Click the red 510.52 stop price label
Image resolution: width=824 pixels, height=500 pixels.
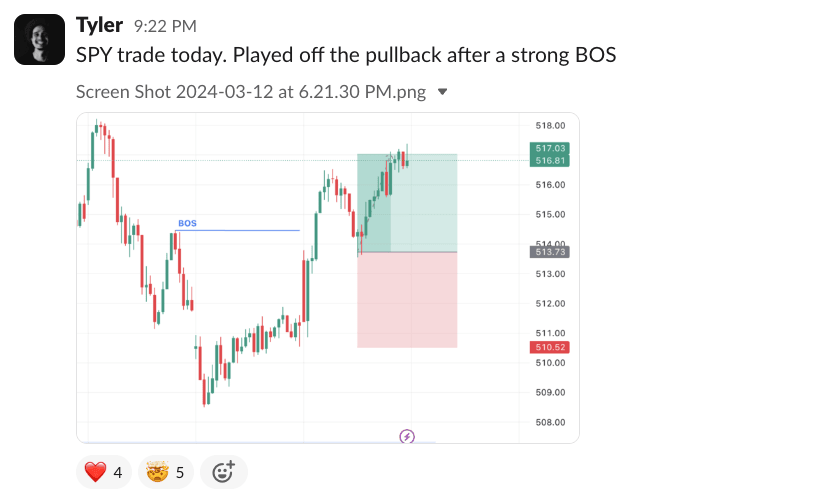pos(551,347)
